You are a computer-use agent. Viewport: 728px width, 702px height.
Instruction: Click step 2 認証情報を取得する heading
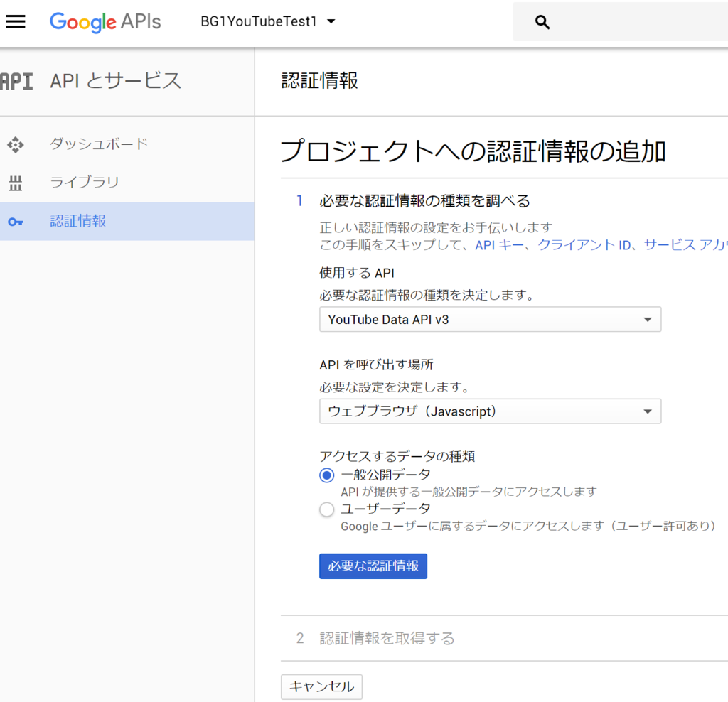[387, 638]
